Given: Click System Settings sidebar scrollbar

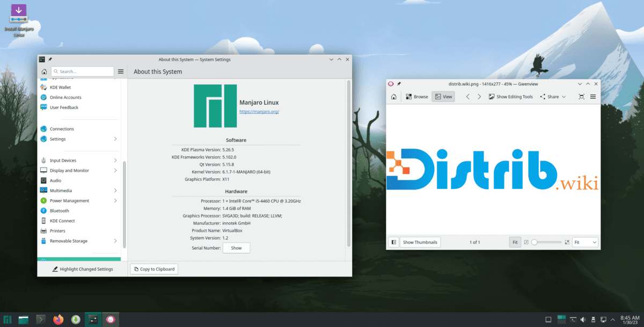Looking at the screenshot, I should (x=125, y=204).
